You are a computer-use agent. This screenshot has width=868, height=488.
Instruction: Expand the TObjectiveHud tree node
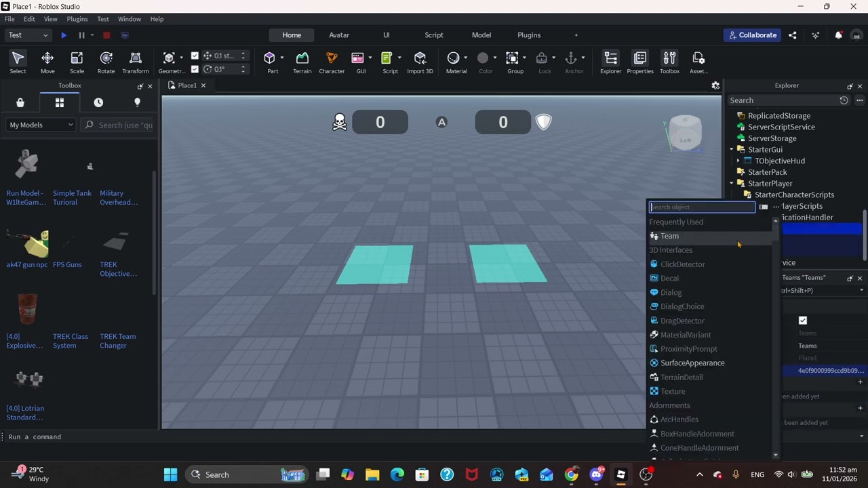click(x=738, y=161)
